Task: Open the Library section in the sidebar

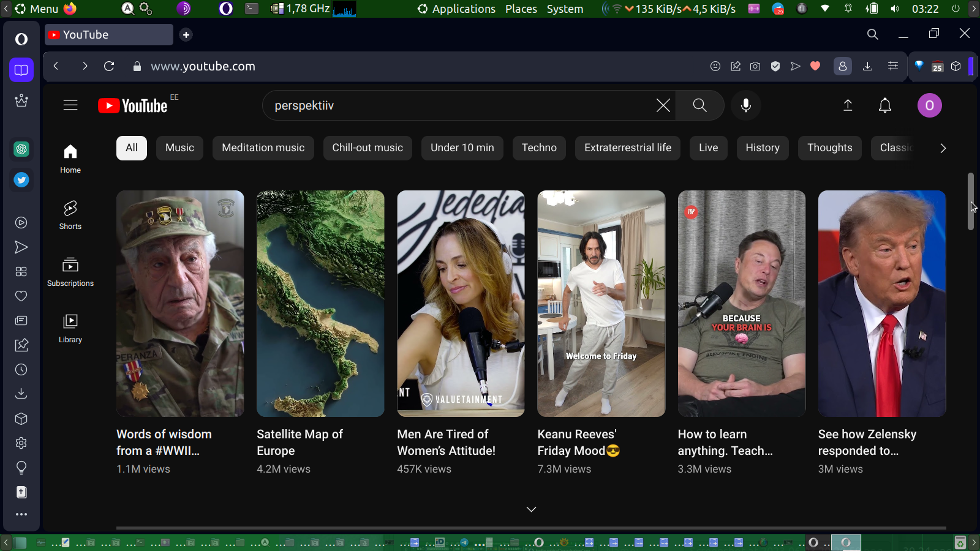Action: pos(70,329)
